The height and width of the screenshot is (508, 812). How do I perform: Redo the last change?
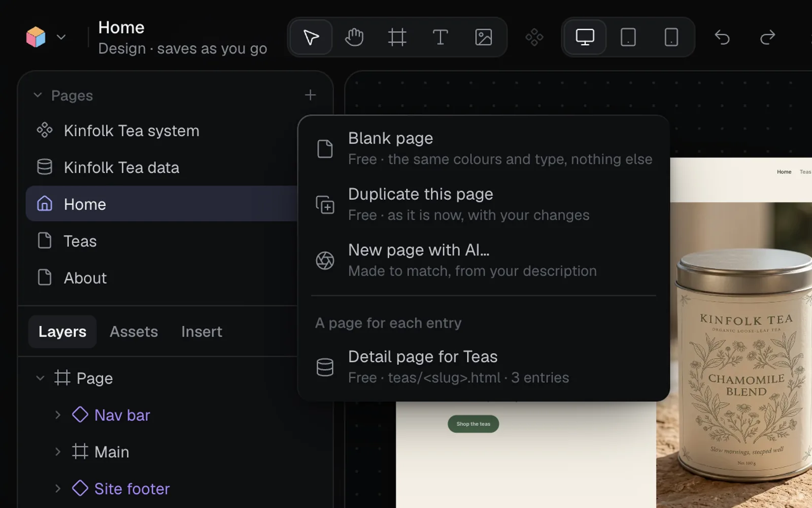[x=767, y=37]
